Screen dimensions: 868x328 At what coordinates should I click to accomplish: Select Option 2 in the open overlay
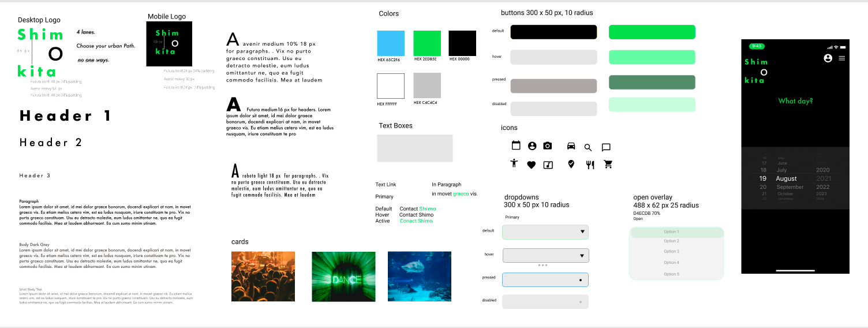671,241
